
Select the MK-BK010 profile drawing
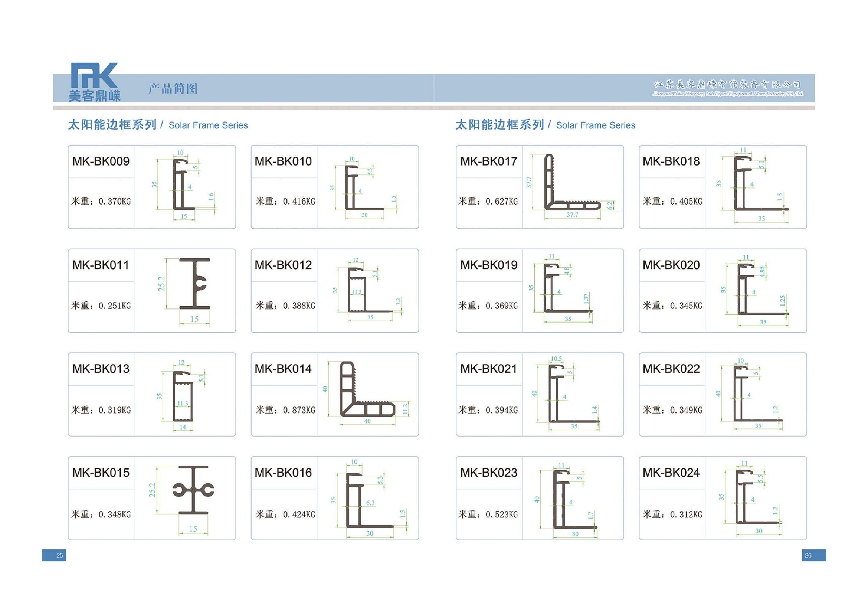[365, 187]
